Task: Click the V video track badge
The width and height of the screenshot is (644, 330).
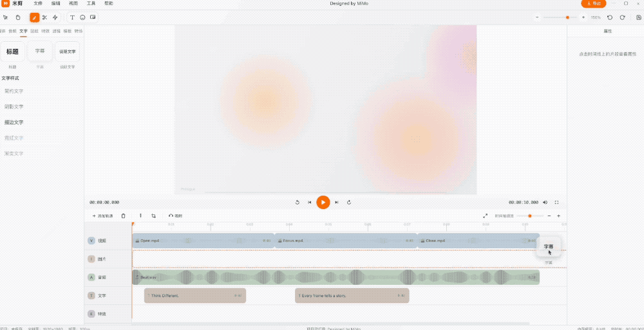Action: pos(91,241)
